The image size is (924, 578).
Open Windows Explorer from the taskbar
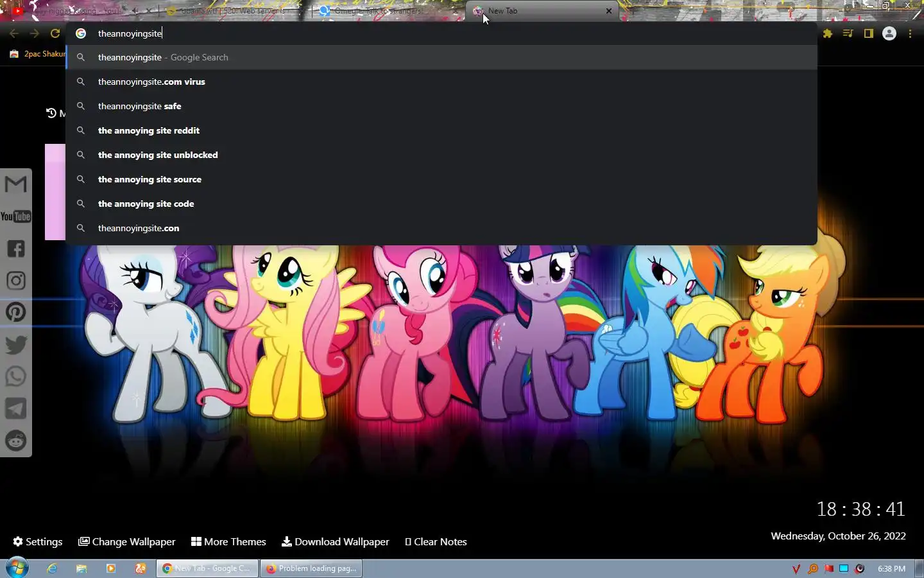[x=81, y=568]
